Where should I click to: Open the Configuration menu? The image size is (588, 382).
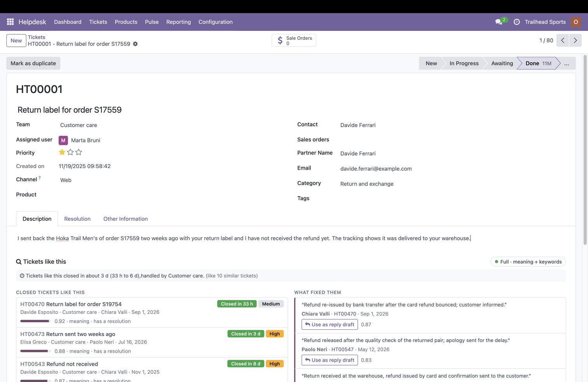215,22
